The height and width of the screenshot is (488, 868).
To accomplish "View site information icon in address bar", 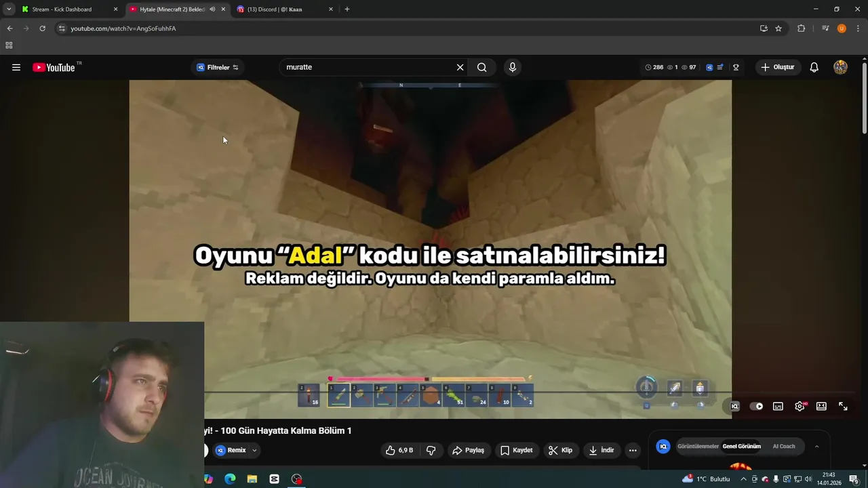I will (x=62, y=28).
